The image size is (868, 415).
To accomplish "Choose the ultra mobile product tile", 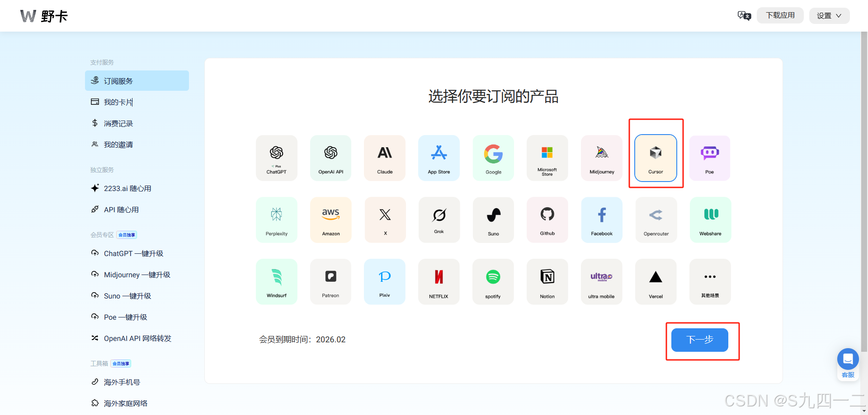I will (x=601, y=282).
